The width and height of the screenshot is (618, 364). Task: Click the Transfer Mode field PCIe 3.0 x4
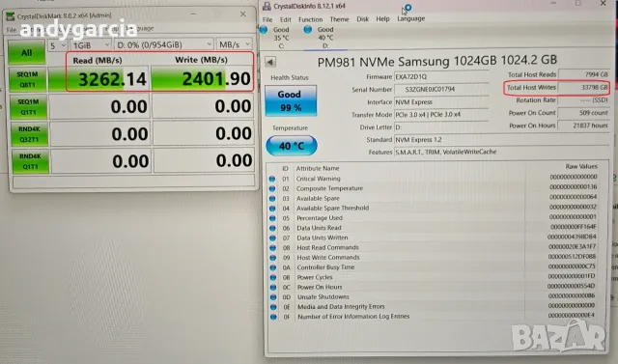point(441,115)
